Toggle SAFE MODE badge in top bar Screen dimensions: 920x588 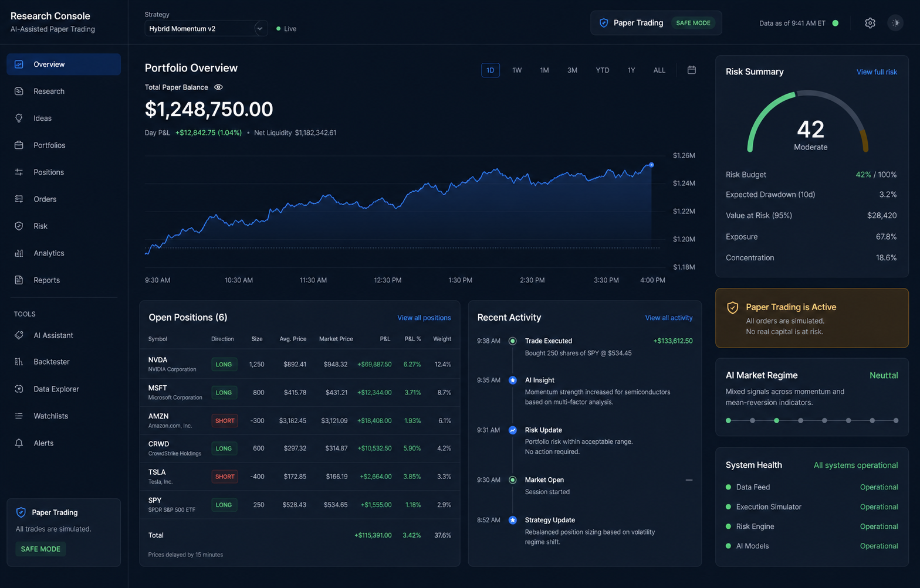693,23
